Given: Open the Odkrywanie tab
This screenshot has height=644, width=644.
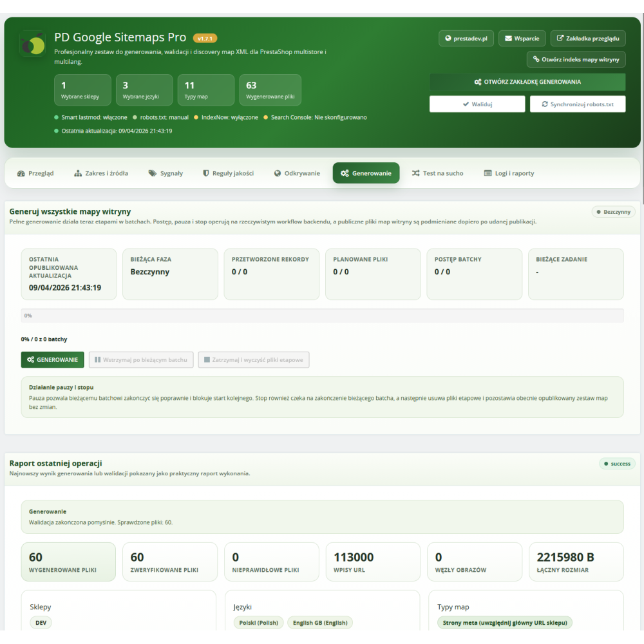Looking at the screenshot, I should click(297, 173).
